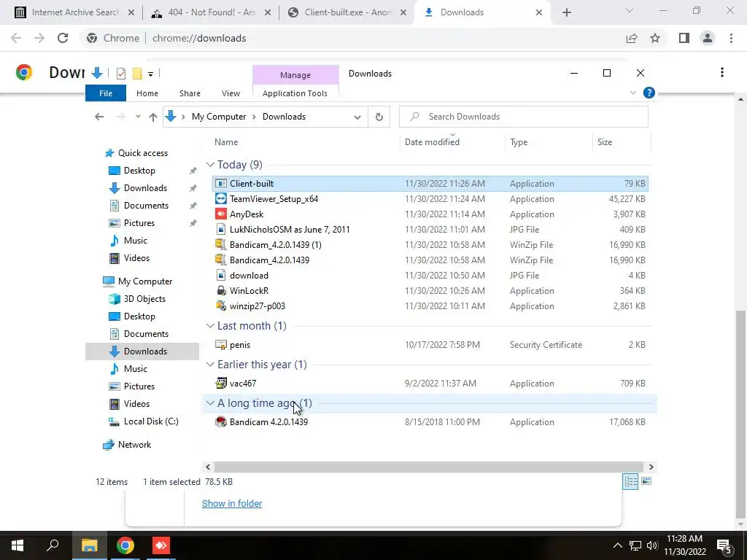Click the Explorer refresh button
Viewport: 747px width, 560px height.
click(x=379, y=117)
